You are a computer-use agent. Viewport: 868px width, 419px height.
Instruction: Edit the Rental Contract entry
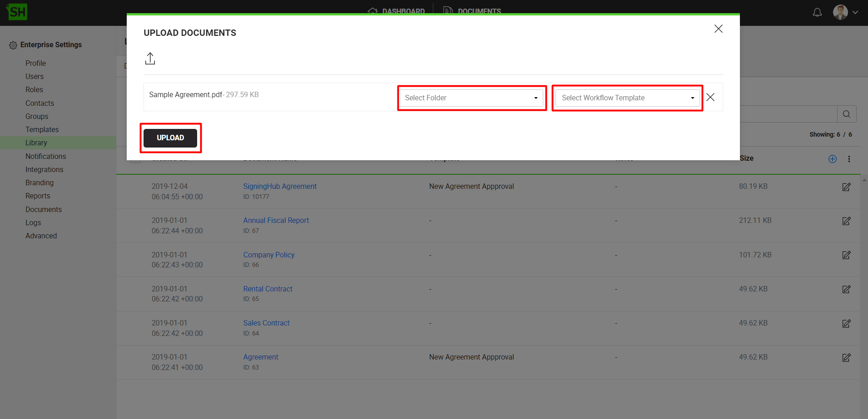pyautogui.click(x=846, y=290)
